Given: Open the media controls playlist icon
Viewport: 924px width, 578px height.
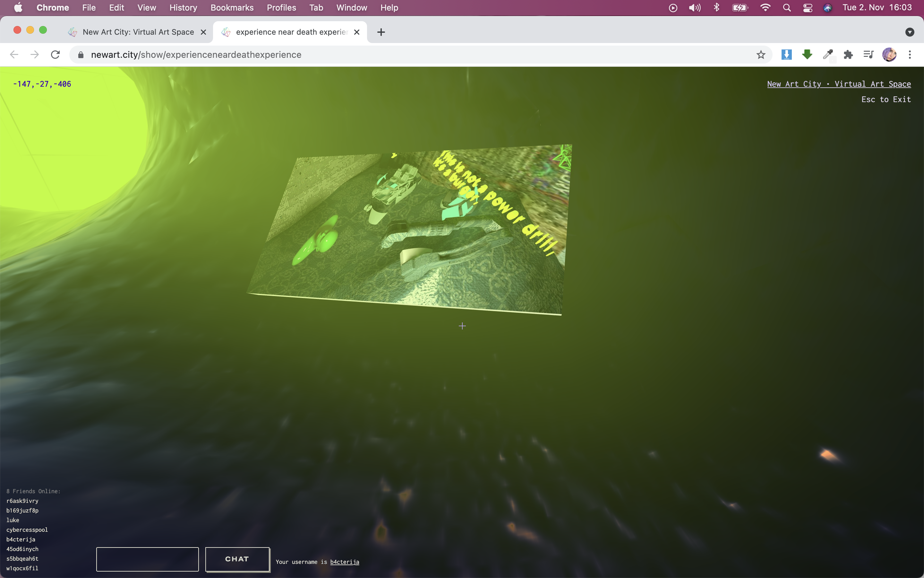Looking at the screenshot, I should click(868, 55).
